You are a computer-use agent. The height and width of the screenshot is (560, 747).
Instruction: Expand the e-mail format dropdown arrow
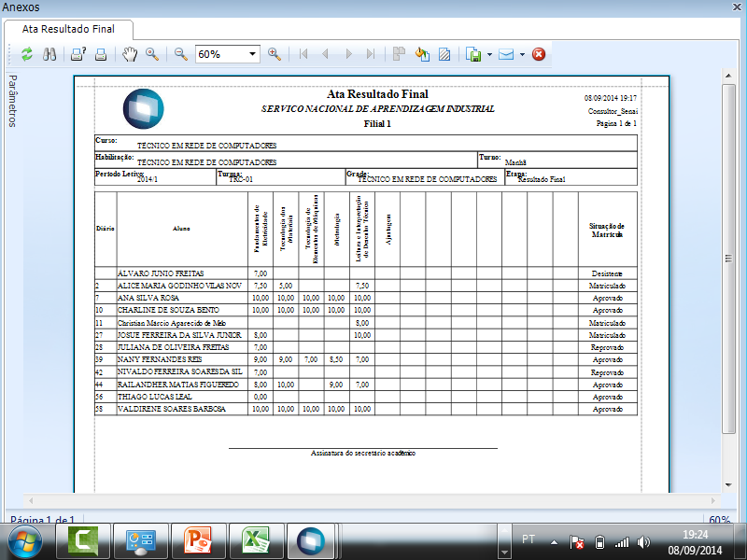coord(522,54)
